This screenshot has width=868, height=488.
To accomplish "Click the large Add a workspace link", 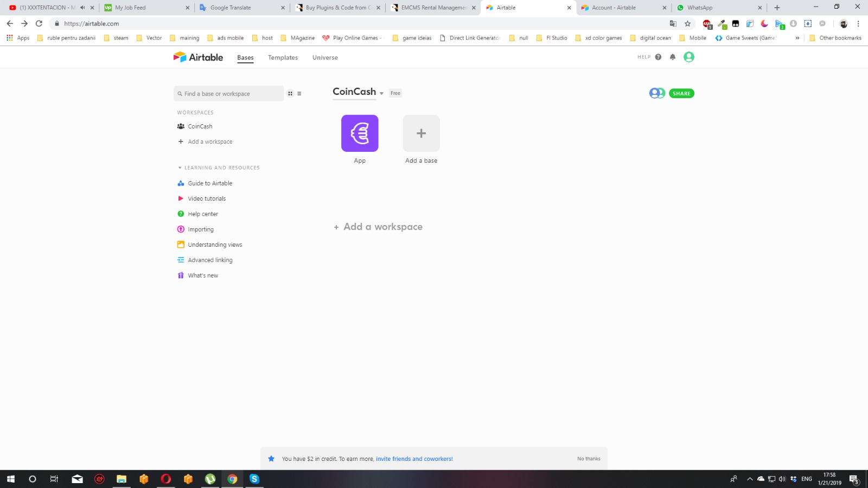I will click(x=378, y=227).
